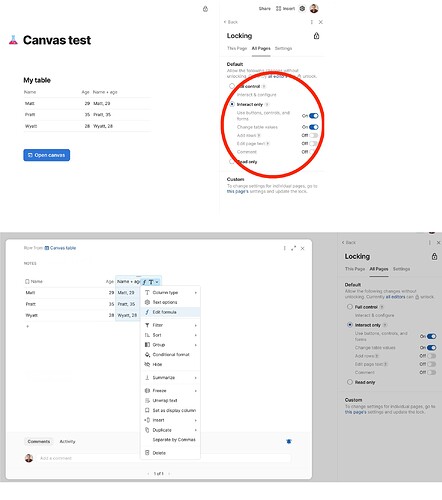
Task: Expand Column type submenu
Action: [x=171, y=292]
